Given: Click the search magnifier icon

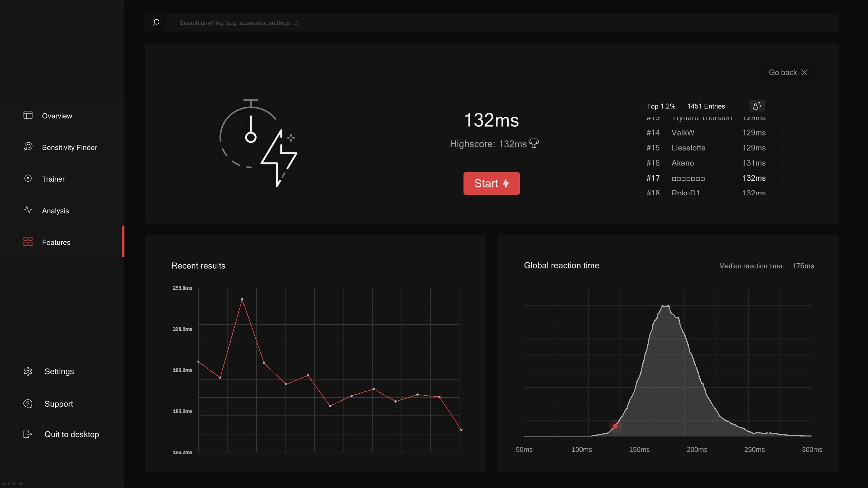Looking at the screenshot, I should coord(156,23).
